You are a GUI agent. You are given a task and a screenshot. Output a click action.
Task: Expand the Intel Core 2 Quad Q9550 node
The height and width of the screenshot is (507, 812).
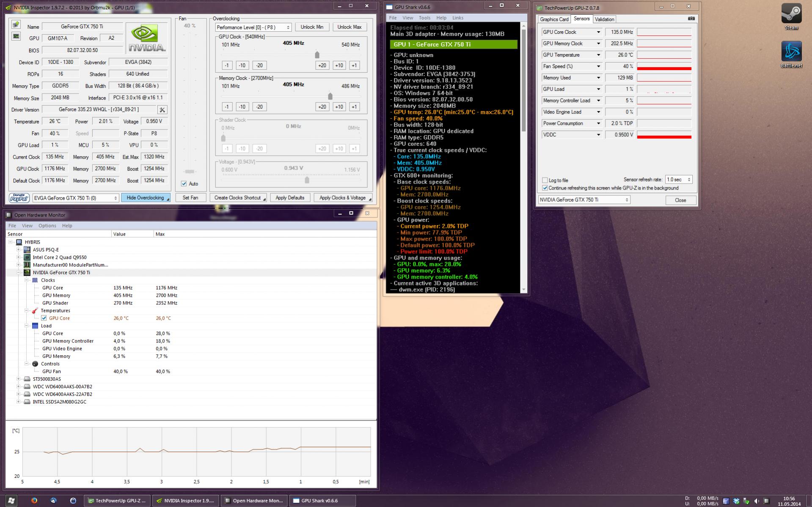click(18, 257)
